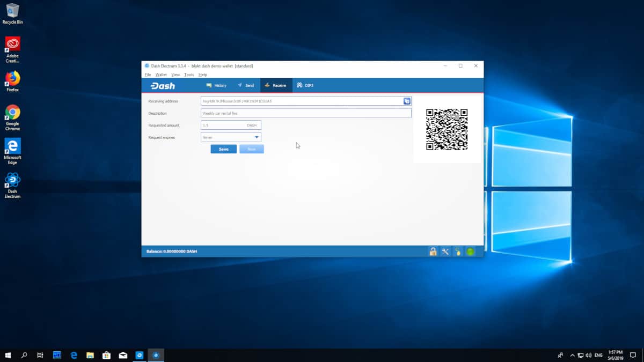Open the Wallet menu
644x362 pixels.
[161, 75]
